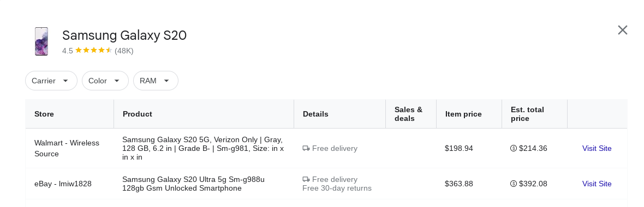Click the Free 30-day returns text
Image resolution: width=644 pixels, height=207 pixels.
click(337, 188)
